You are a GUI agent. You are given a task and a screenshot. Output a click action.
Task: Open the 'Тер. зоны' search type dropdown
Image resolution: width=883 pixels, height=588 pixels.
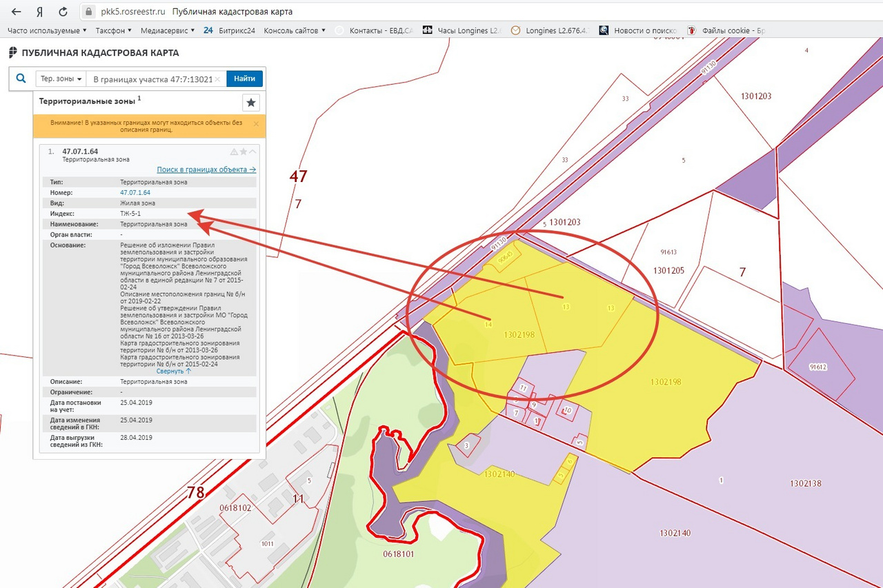click(x=61, y=79)
